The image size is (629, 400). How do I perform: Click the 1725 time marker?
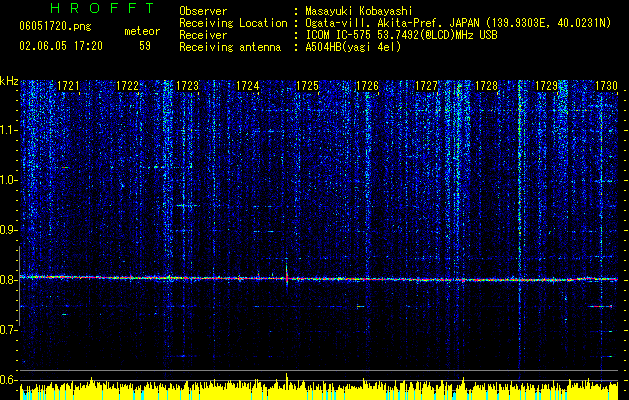[x=307, y=86]
